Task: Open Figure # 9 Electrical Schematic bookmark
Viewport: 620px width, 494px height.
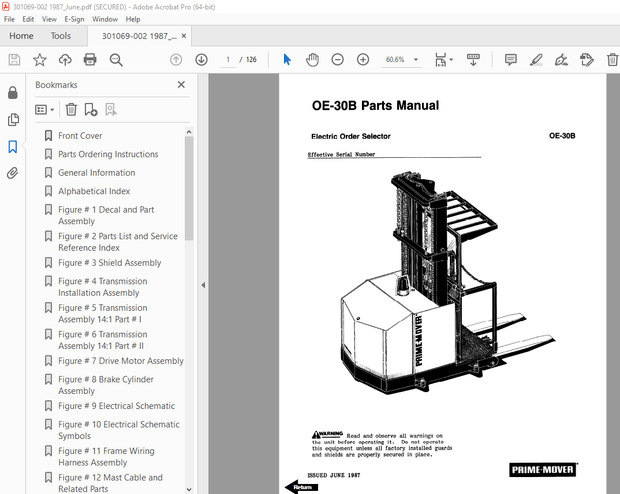Action: pos(116,406)
